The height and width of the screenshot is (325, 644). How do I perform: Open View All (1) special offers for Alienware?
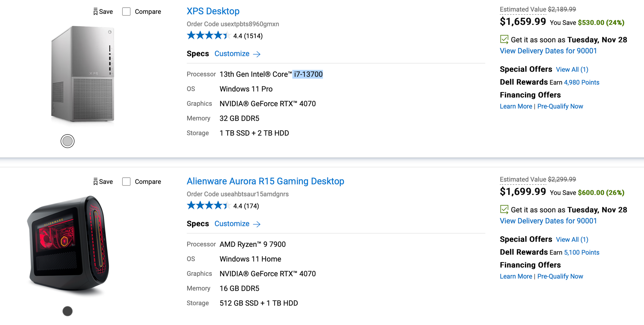(572, 239)
